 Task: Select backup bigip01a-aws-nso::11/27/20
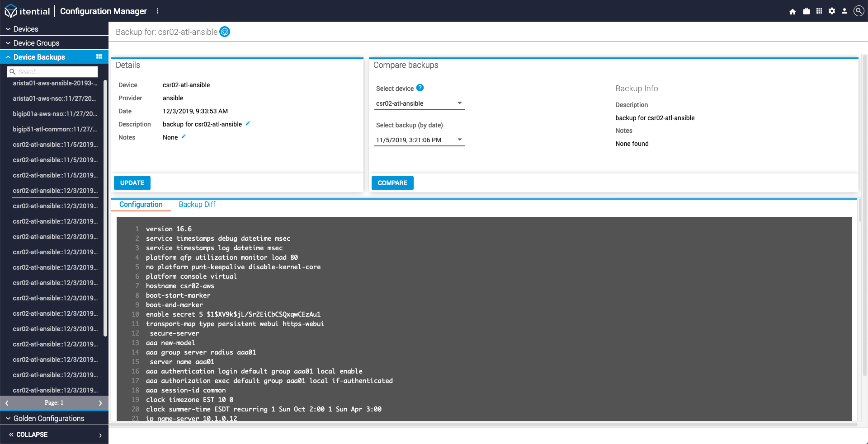click(55, 114)
